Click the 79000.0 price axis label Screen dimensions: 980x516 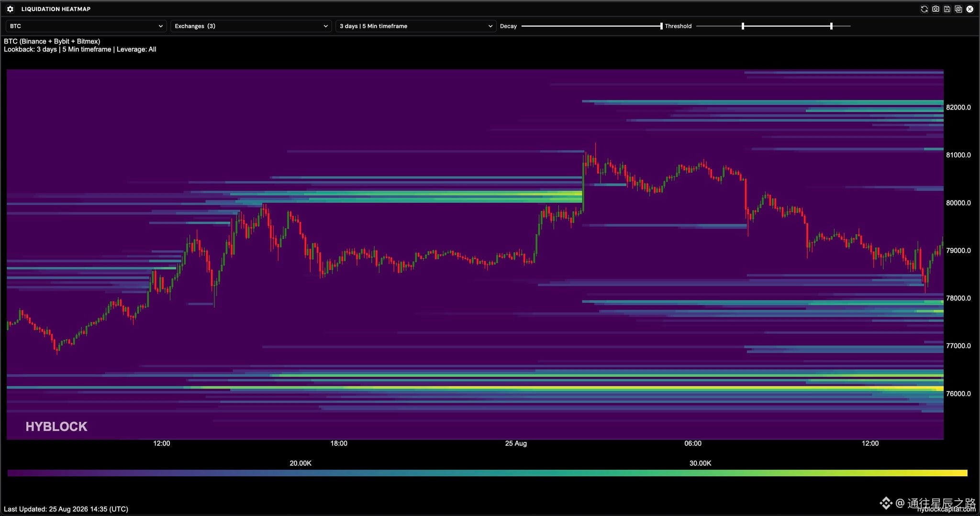pyautogui.click(x=958, y=251)
